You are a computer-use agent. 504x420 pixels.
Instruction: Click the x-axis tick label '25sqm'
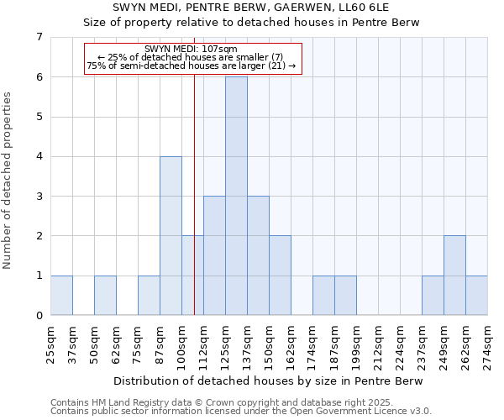(x=50, y=344)
